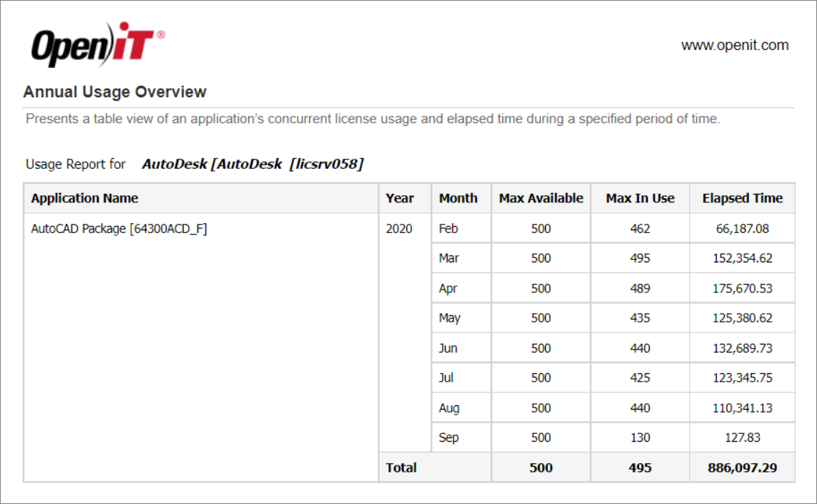The width and height of the screenshot is (817, 504).
Task: Click Max In Use value 489 for Apr
Action: point(640,288)
